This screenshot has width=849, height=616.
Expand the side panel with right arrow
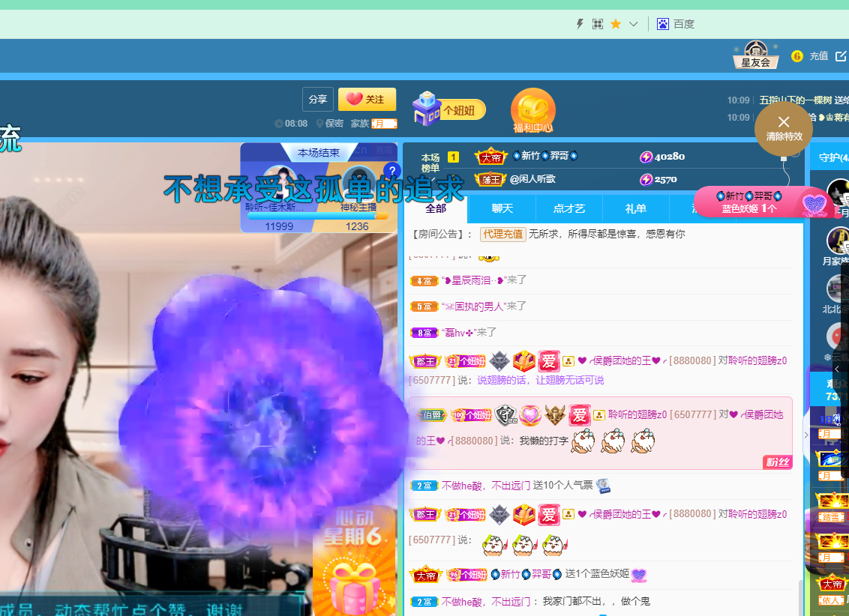point(806,435)
